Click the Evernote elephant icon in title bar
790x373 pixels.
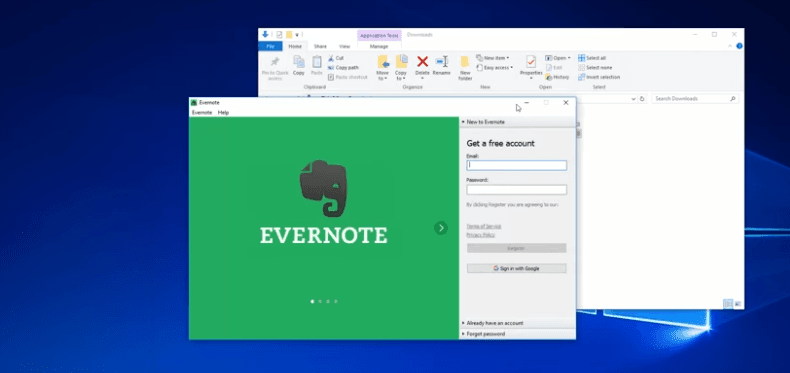point(193,102)
